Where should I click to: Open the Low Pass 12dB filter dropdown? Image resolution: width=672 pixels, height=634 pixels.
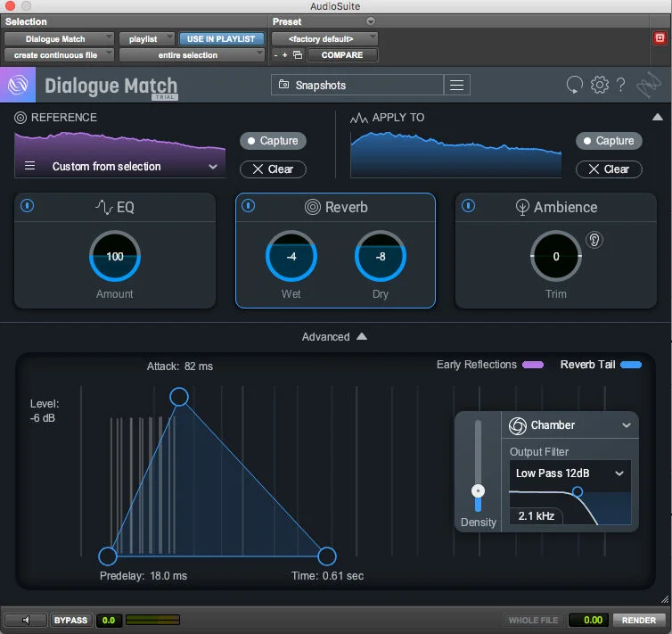pyautogui.click(x=570, y=473)
